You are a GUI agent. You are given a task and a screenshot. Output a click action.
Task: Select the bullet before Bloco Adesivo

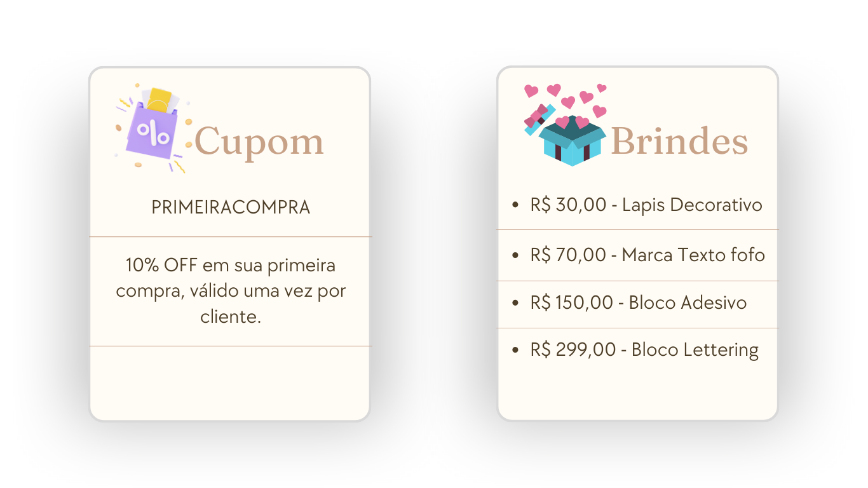[x=515, y=302]
